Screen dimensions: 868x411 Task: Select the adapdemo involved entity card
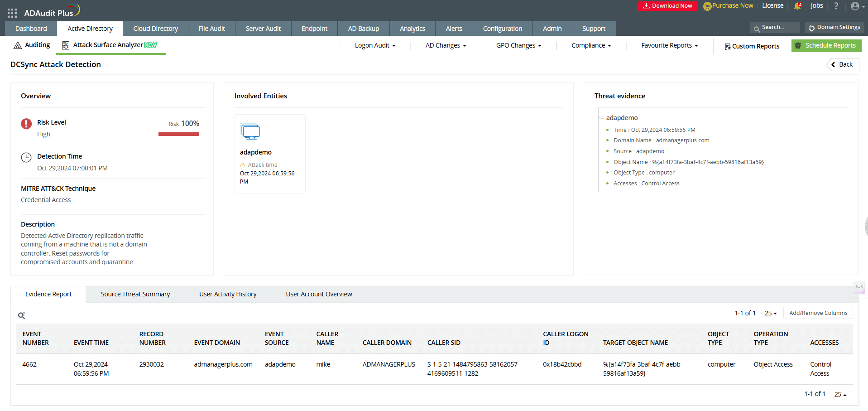pyautogui.click(x=270, y=154)
